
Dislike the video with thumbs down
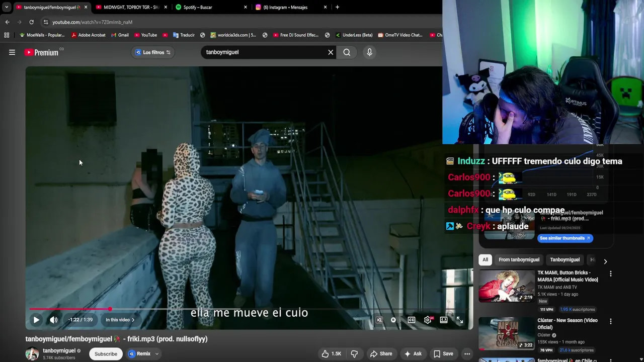[x=355, y=354]
